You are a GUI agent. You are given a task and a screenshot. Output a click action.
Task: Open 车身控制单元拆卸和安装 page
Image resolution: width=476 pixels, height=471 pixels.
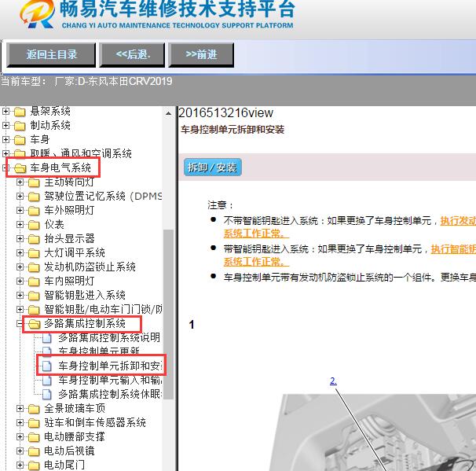pos(110,366)
